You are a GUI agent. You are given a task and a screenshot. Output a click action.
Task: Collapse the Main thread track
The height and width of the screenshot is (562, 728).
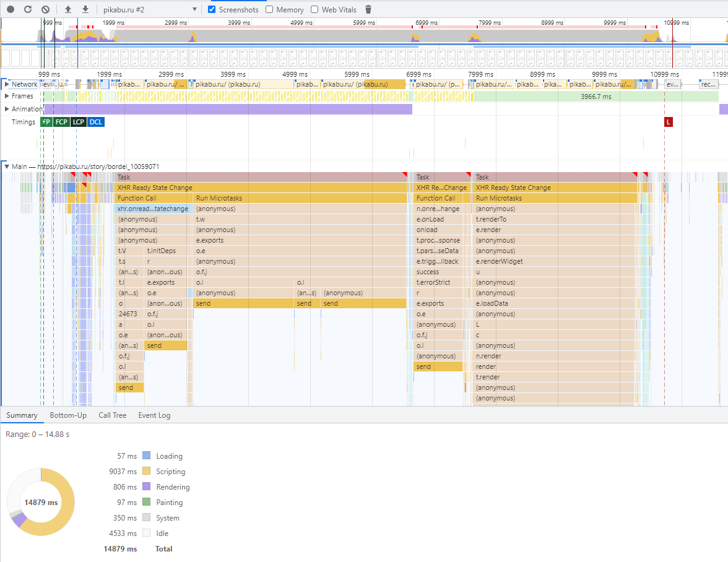[x=7, y=166]
